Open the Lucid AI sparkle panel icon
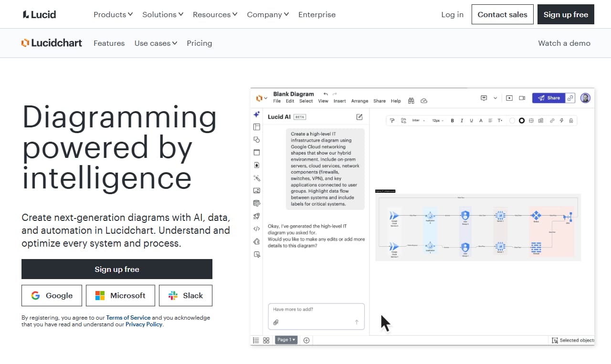Screen dimensions: 611x364 pyautogui.click(x=257, y=114)
